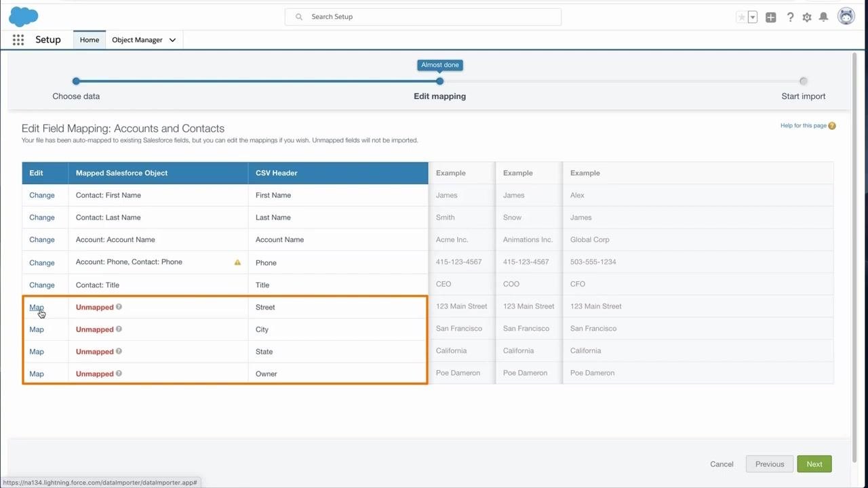
Task: Open the Object Manager tab
Action: (x=137, y=40)
